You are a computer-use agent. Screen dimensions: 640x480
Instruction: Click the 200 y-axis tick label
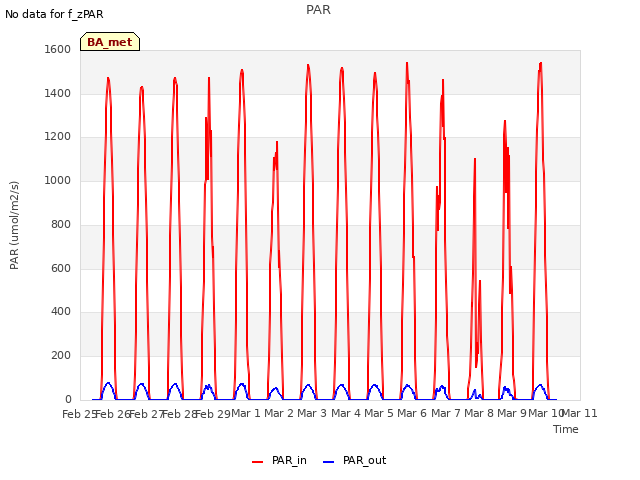[x=61, y=356]
